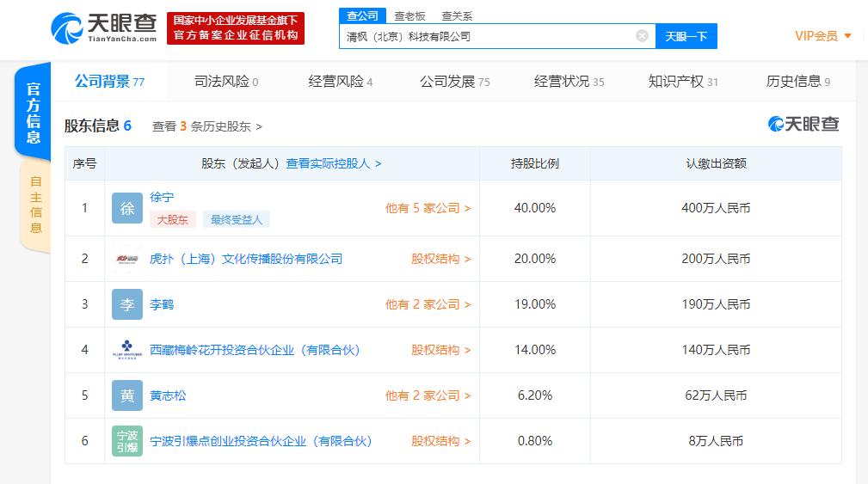Select the 自主信息 side tab
Image resolution: width=868 pixels, height=484 pixels.
35,205
